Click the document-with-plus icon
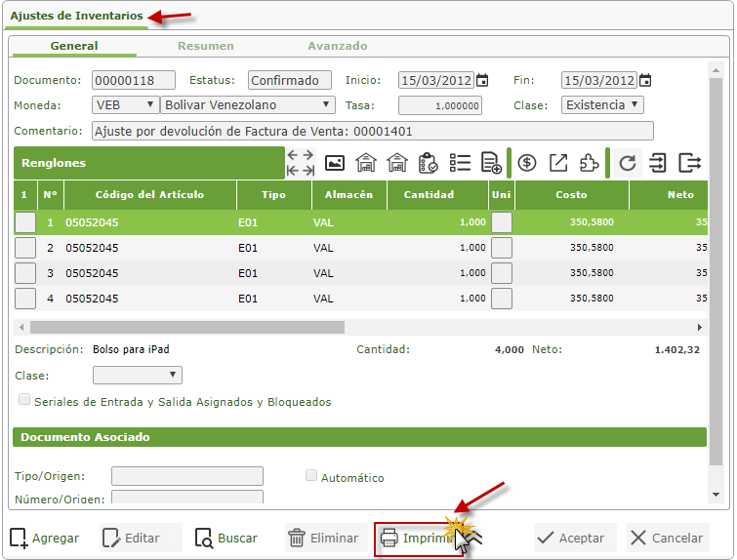The height and width of the screenshot is (560, 737). (491, 163)
